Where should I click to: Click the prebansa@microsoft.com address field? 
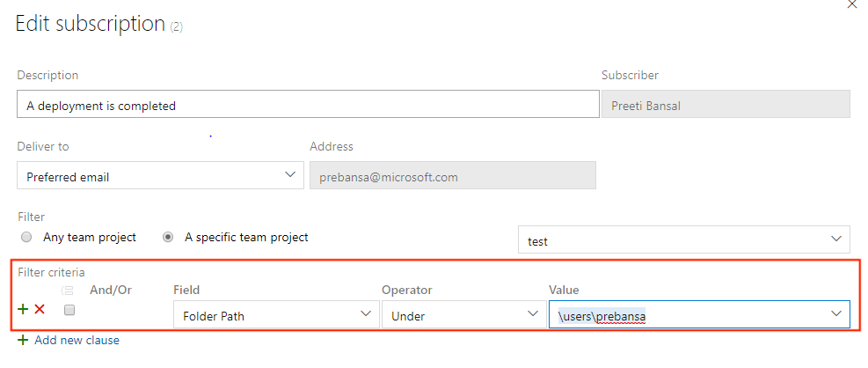(x=452, y=176)
